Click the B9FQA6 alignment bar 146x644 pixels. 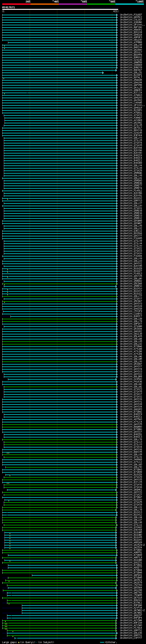[69, 605]
